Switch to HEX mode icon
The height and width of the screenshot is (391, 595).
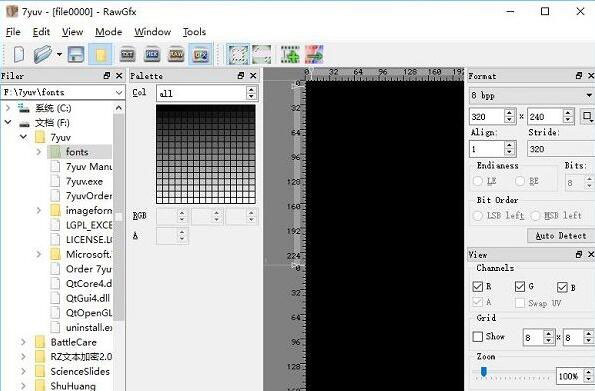point(152,55)
